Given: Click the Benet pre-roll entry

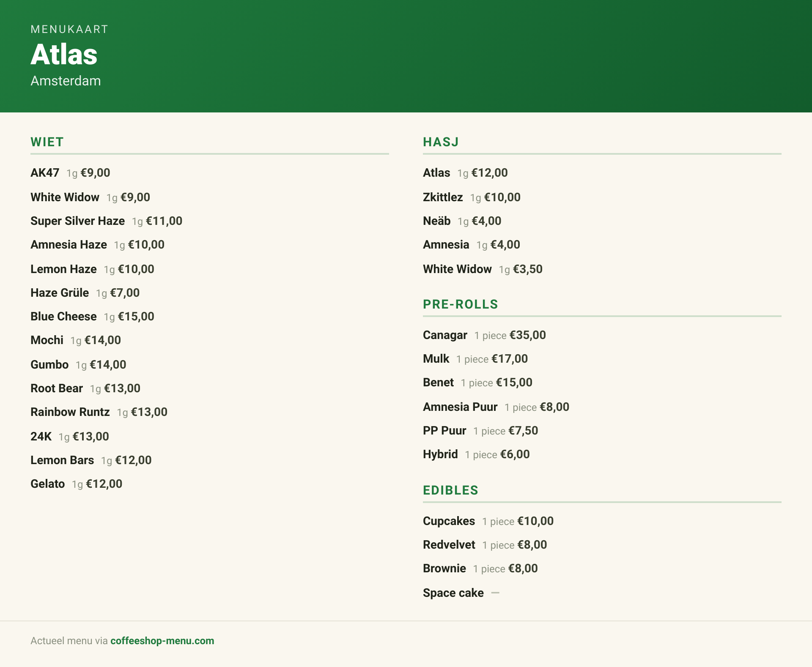Looking at the screenshot, I should tap(477, 383).
